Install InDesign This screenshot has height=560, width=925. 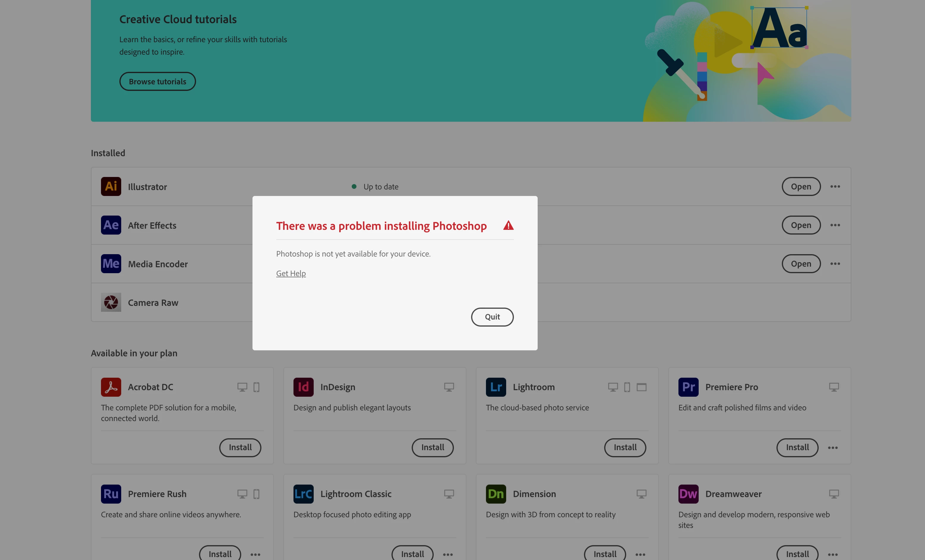pos(433,448)
